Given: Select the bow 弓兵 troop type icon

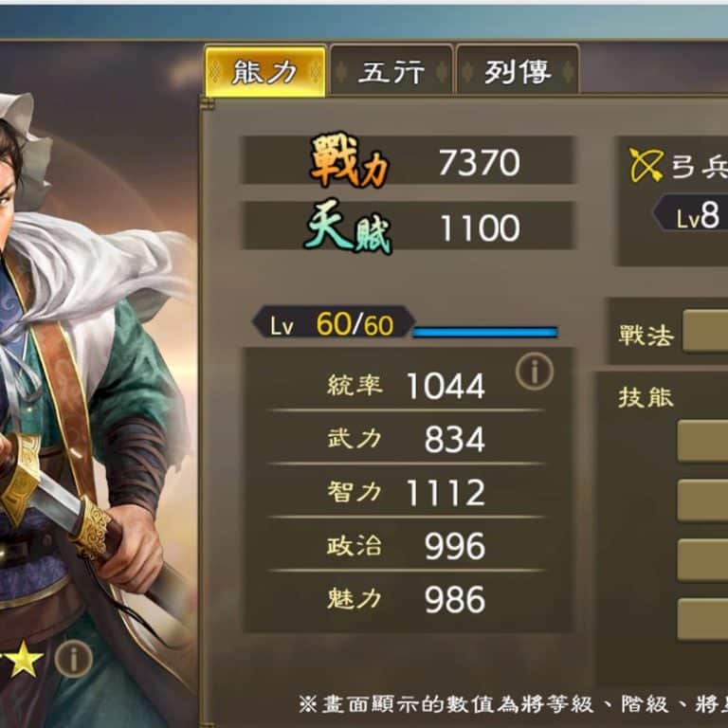Looking at the screenshot, I should coord(645,165).
